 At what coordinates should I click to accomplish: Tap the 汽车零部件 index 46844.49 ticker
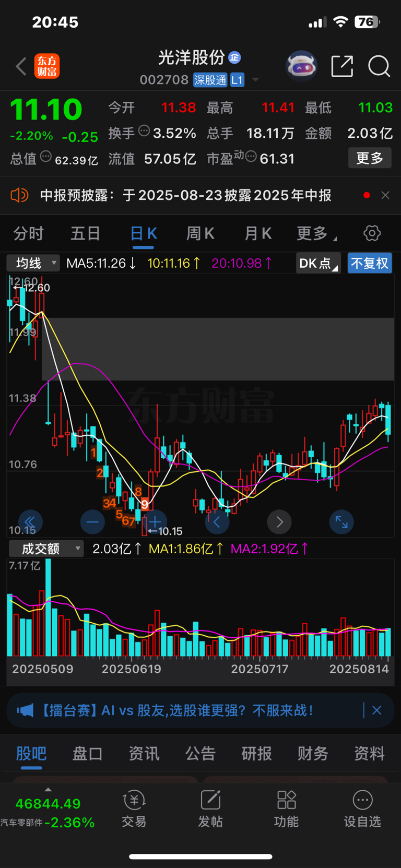[48, 812]
